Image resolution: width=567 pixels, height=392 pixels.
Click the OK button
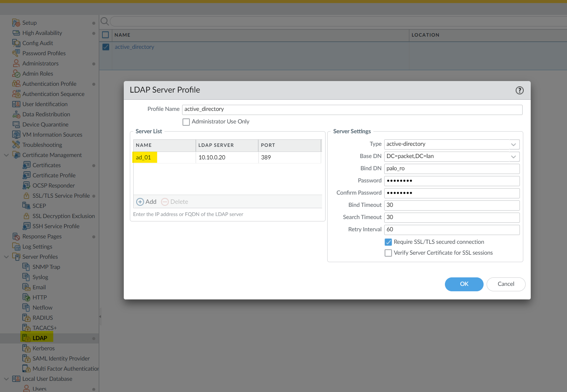(464, 284)
